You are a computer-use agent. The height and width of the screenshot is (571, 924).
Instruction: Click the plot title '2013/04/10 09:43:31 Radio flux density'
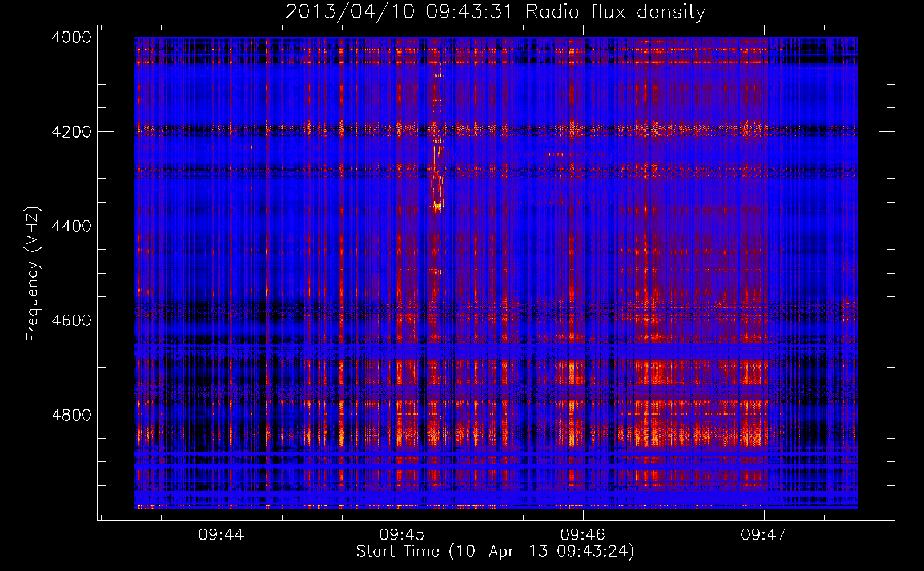[x=495, y=11]
